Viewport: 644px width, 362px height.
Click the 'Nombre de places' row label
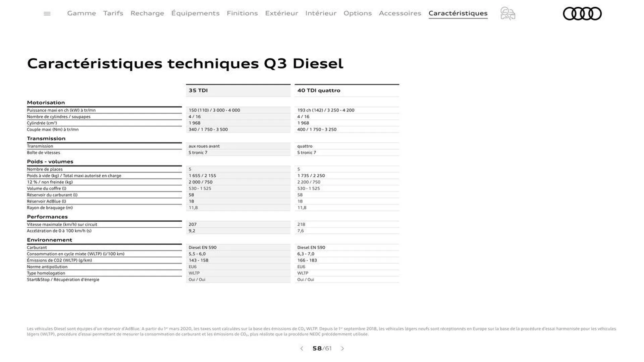[45, 169]
